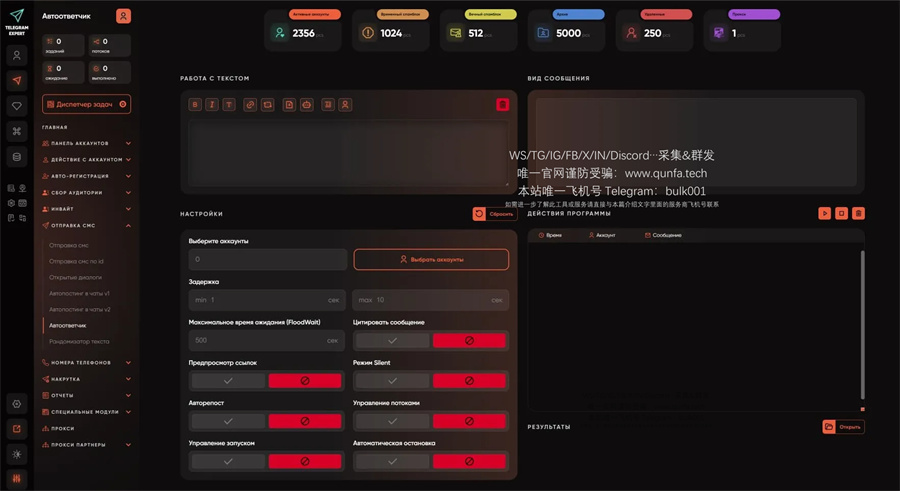Expand the Инвайт menu

[86, 209]
